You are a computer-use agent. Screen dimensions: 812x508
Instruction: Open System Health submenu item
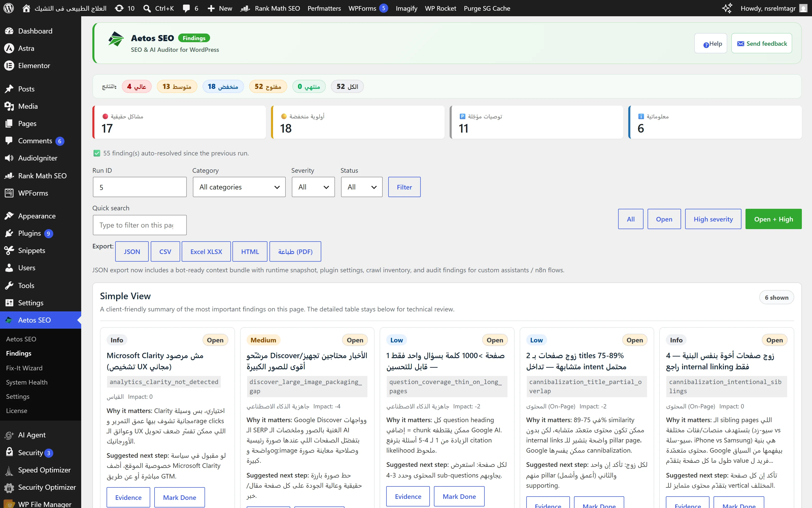pyautogui.click(x=26, y=382)
